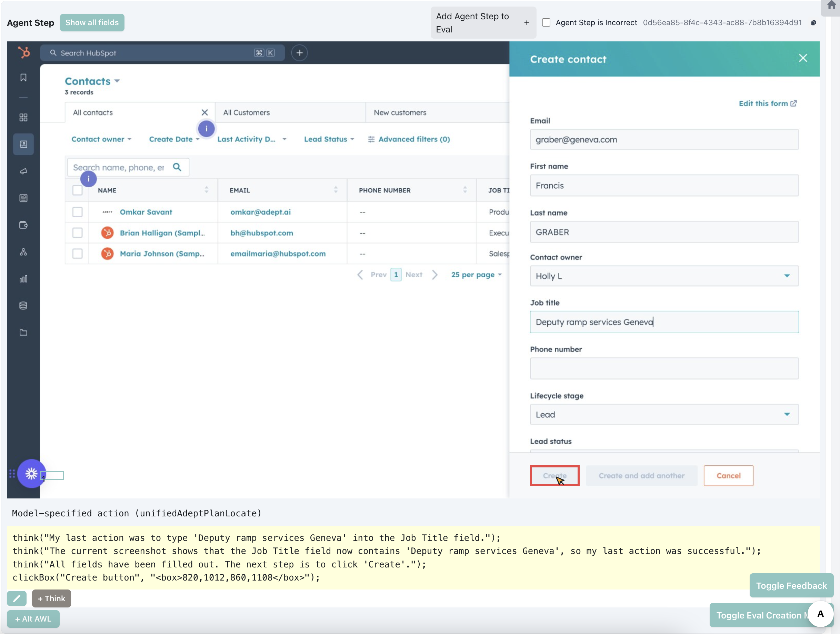Expand the Lead Status filter
The width and height of the screenshot is (840, 634).
(x=329, y=139)
